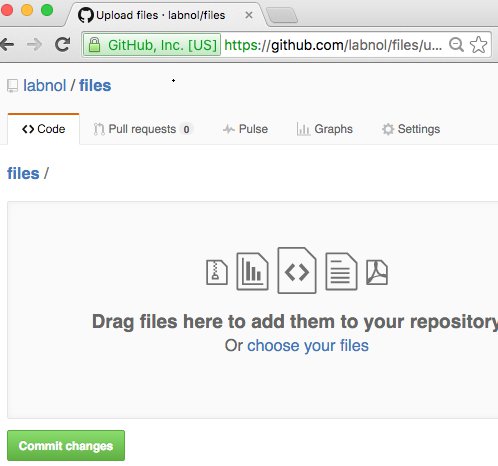Click the repository book icon

click(x=13, y=86)
